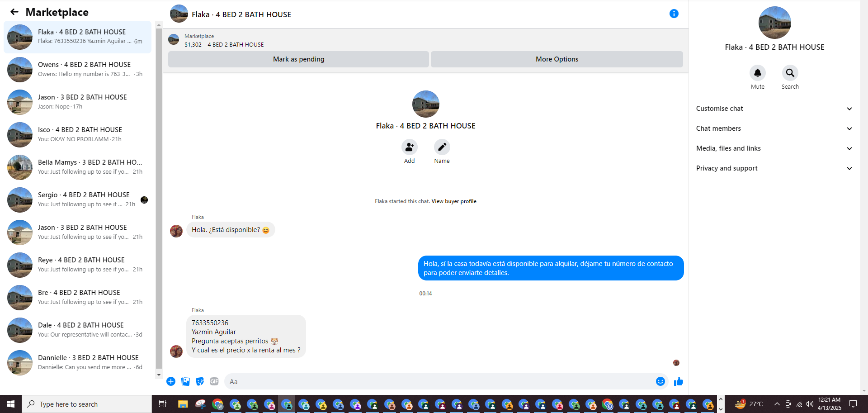Open the emoji picker in message box

pos(660,381)
